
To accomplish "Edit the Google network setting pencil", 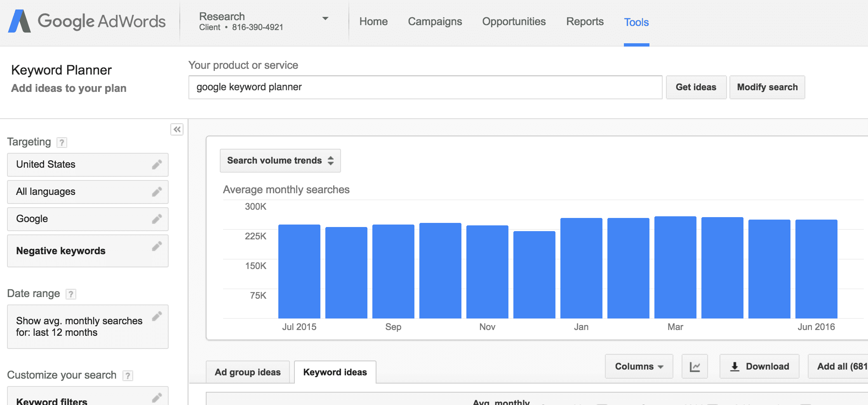I will [157, 219].
